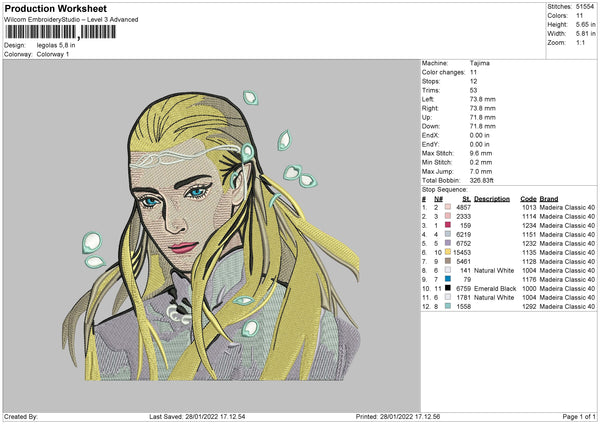Image resolution: width=600 pixels, height=424 pixels.
Task: Click the design name 'legolas 5,8 in'
Action: pyautogui.click(x=56, y=45)
